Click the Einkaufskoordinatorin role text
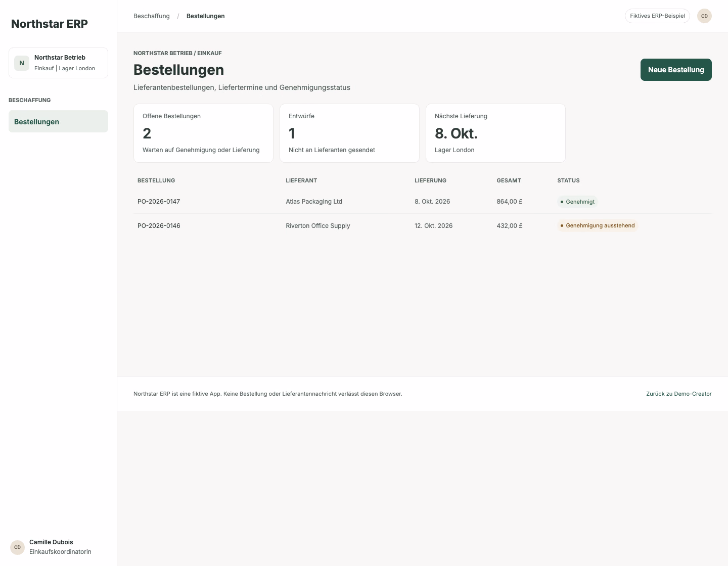 60,552
